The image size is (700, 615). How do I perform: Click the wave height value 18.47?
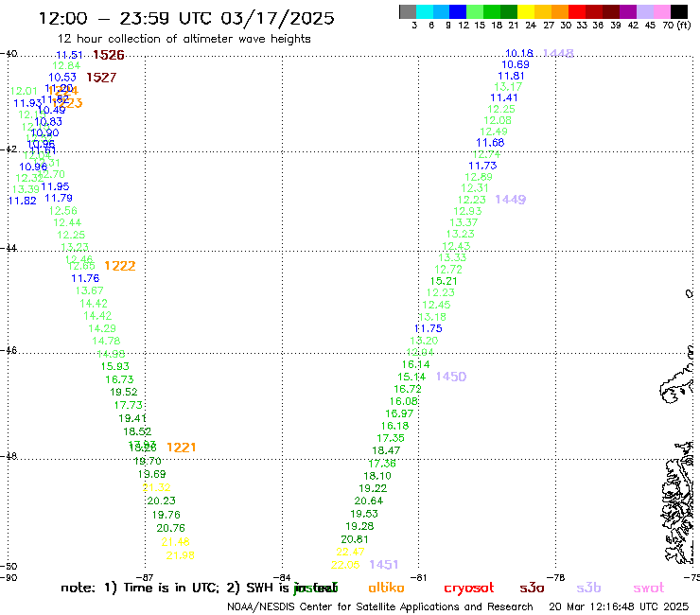click(386, 450)
